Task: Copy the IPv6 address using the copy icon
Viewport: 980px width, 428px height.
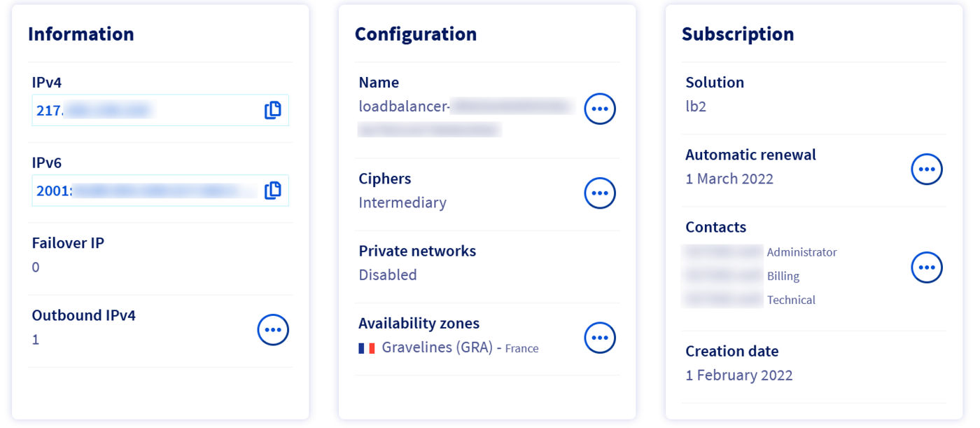Action: point(272,190)
